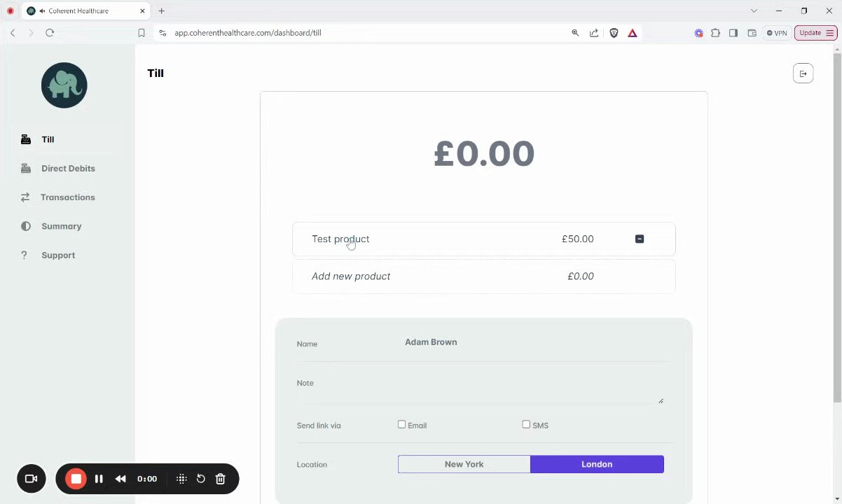Select London location
842x504 pixels.
coord(597,464)
